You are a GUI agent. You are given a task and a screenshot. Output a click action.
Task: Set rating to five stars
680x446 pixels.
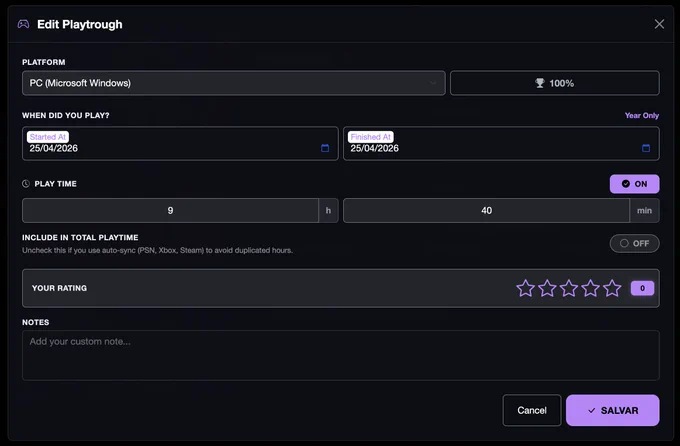(612, 288)
